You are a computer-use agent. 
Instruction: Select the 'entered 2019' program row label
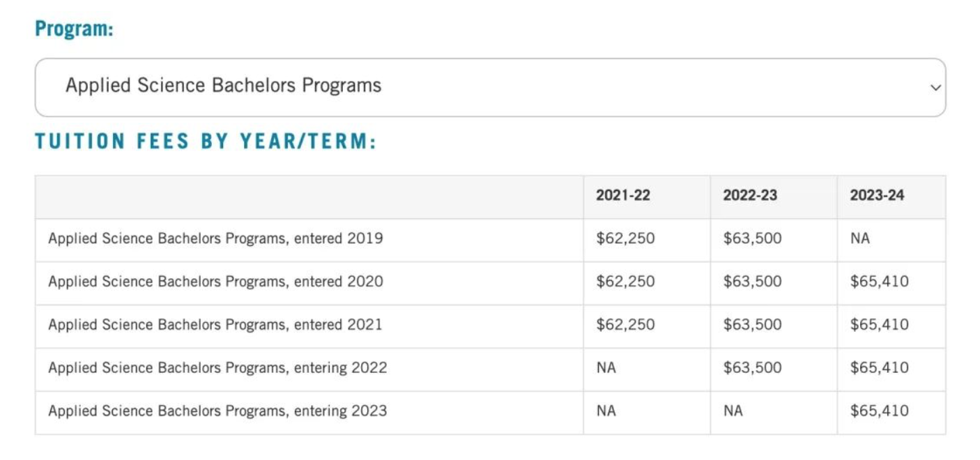(215, 238)
